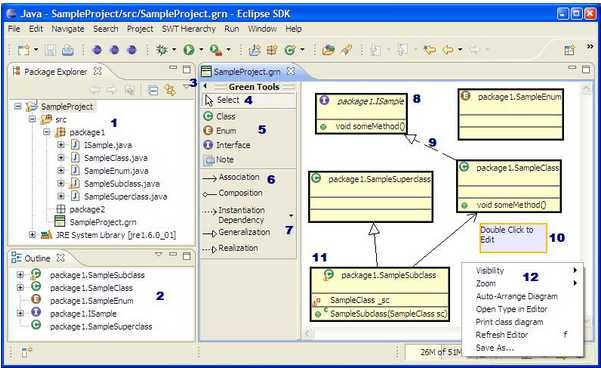The width and height of the screenshot is (601, 368).
Task: Click the New Java Package toolbar icon
Action: 272,50
